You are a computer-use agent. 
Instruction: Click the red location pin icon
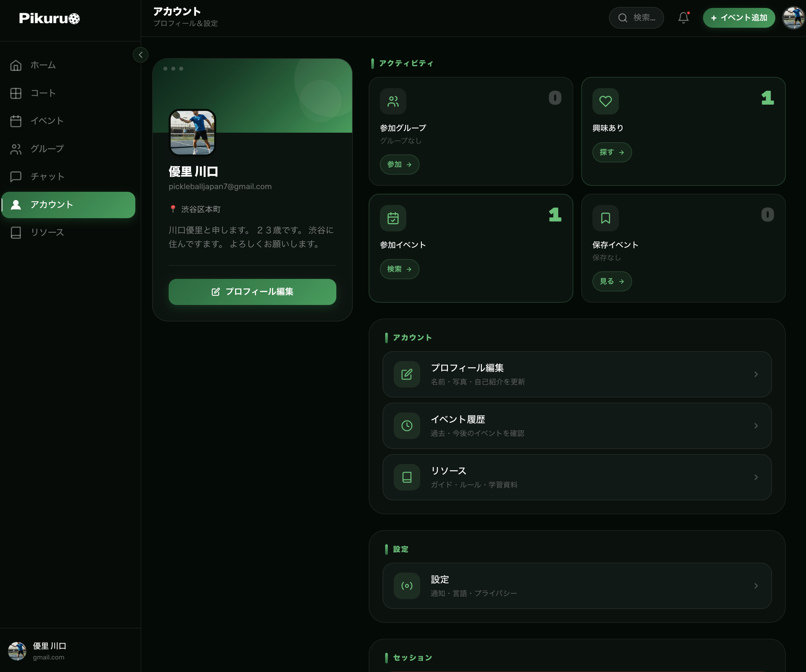click(173, 209)
